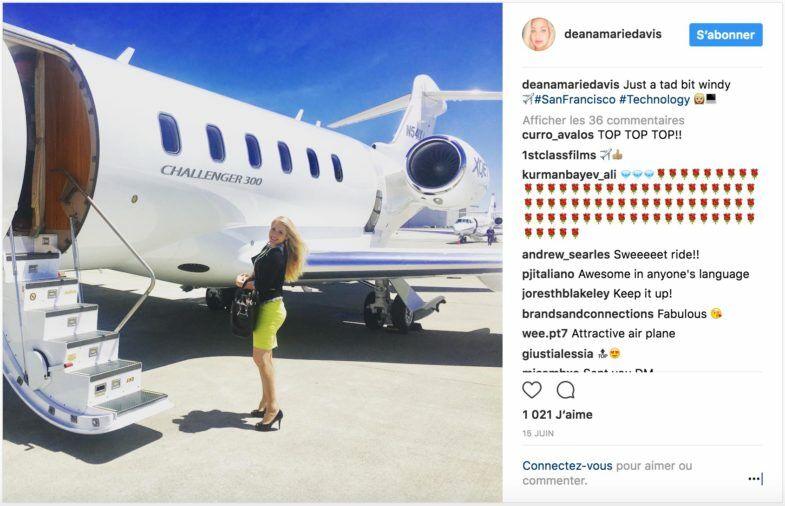Open the #SanFrancisco hashtag

pos(575,100)
